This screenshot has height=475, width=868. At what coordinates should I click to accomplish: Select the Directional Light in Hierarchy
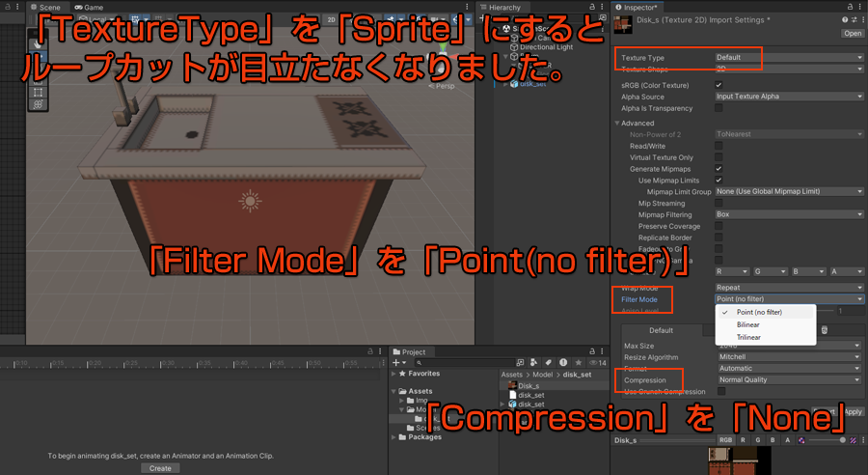click(x=546, y=46)
